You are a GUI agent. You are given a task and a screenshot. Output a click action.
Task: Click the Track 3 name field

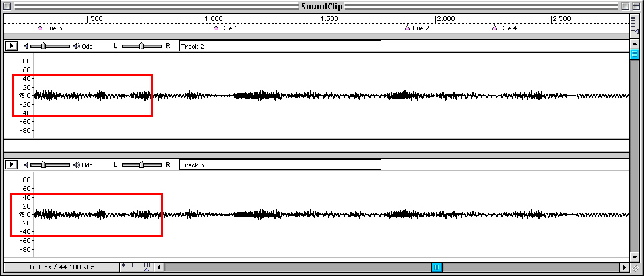(280, 165)
